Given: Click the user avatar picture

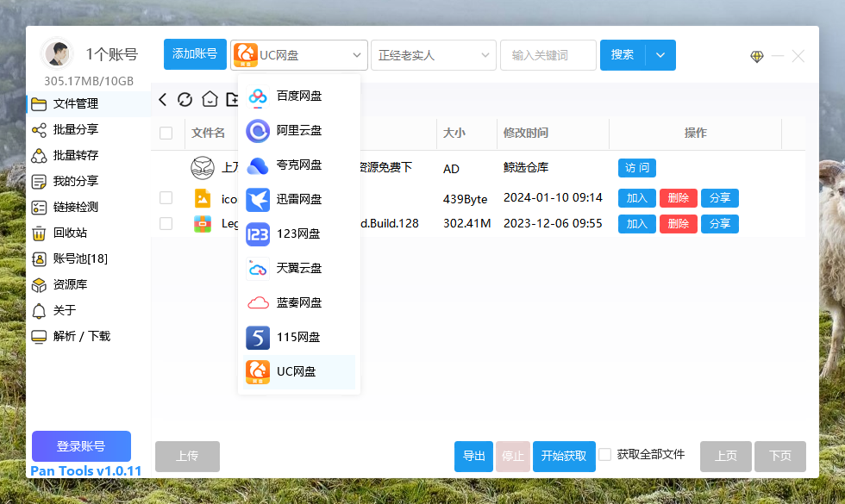Looking at the screenshot, I should coord(57,54).
